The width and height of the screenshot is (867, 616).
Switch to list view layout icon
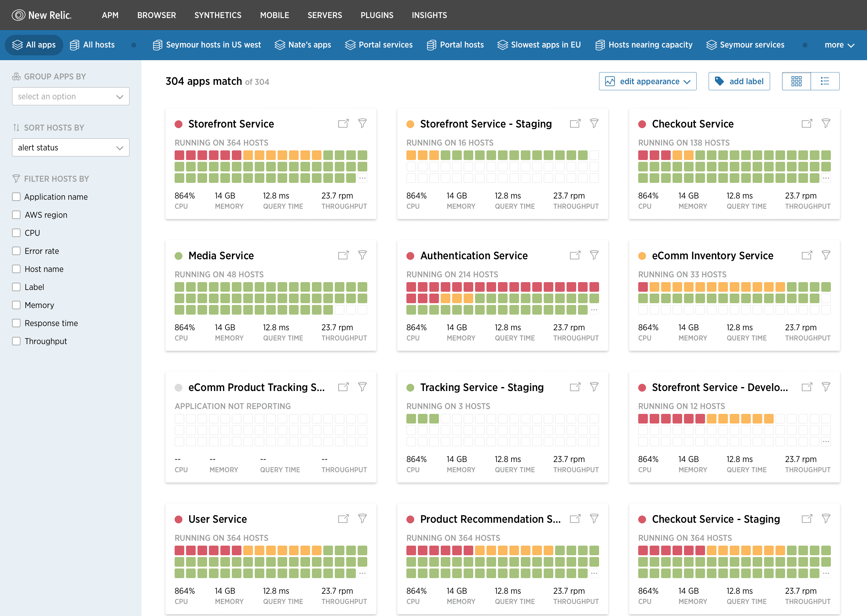[825, 81]
